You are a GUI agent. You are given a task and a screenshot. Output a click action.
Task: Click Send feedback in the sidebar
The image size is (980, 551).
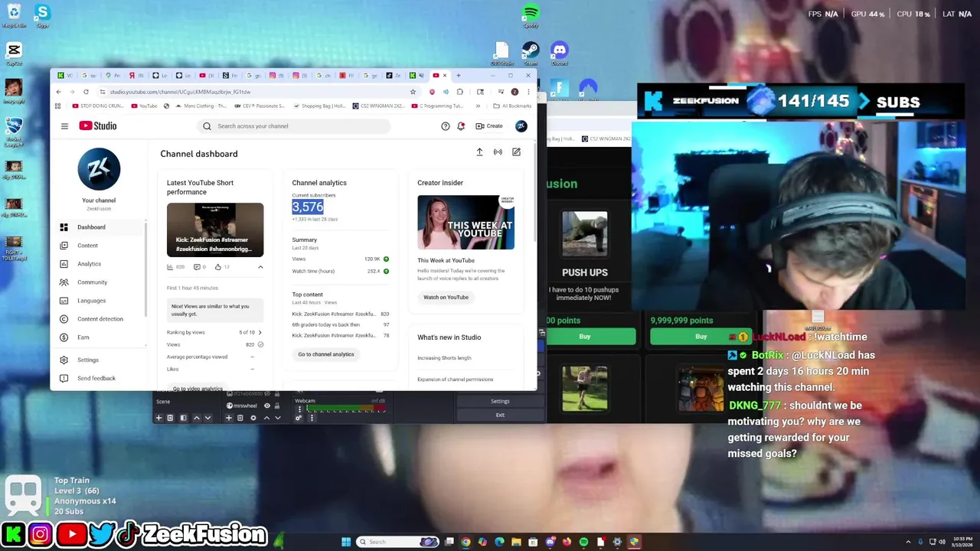pyautogui.click(x=99, y=378)
